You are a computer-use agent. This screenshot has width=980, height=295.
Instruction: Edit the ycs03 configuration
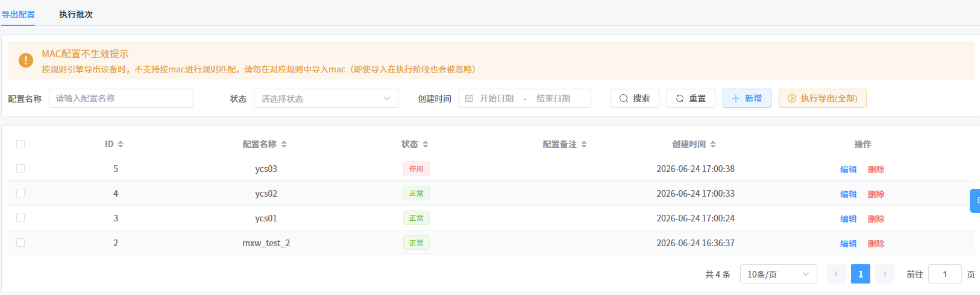coord(849,170)
